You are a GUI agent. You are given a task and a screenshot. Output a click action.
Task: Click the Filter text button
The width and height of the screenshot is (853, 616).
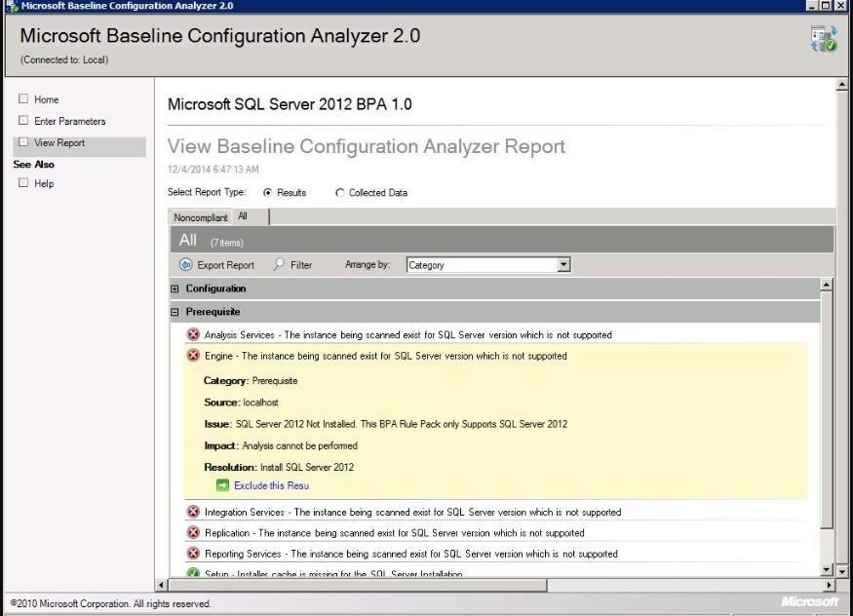click(301, 265)
